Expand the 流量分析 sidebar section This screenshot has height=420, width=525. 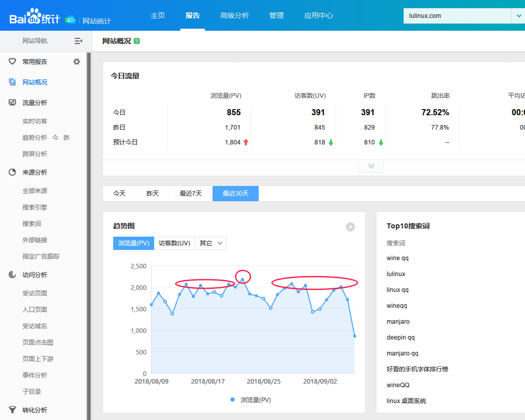click(x=35, y=103)
